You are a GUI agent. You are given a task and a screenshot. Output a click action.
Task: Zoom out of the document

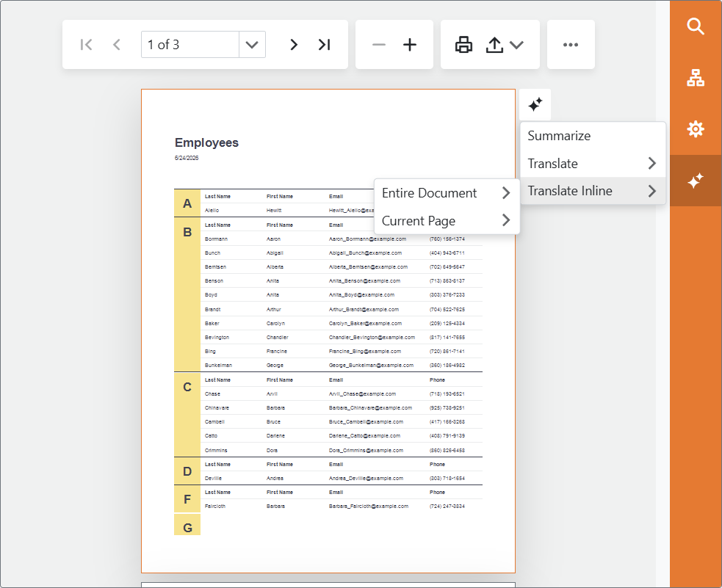pyautogui.click(x=378, y=45)
